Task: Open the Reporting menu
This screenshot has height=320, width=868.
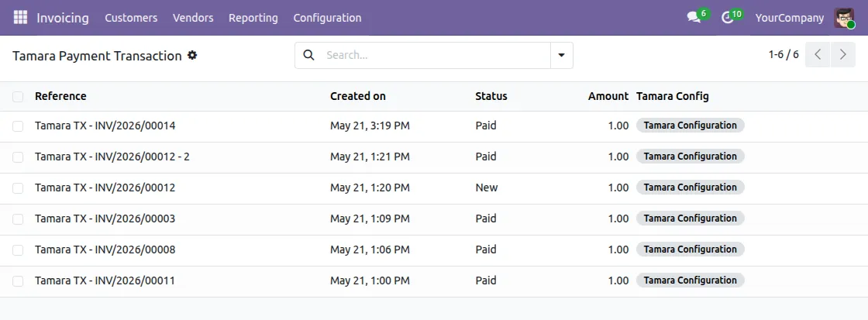Action: point(253,18)
